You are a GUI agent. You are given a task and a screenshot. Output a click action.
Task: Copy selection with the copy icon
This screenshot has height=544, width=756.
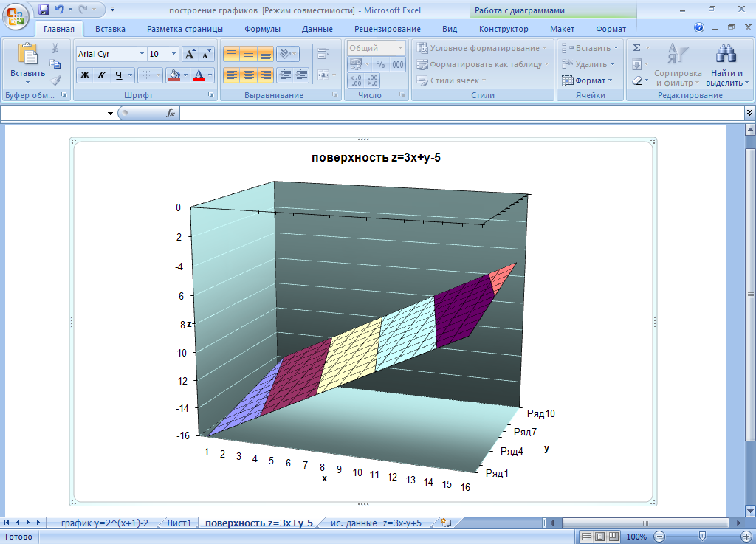55,64
